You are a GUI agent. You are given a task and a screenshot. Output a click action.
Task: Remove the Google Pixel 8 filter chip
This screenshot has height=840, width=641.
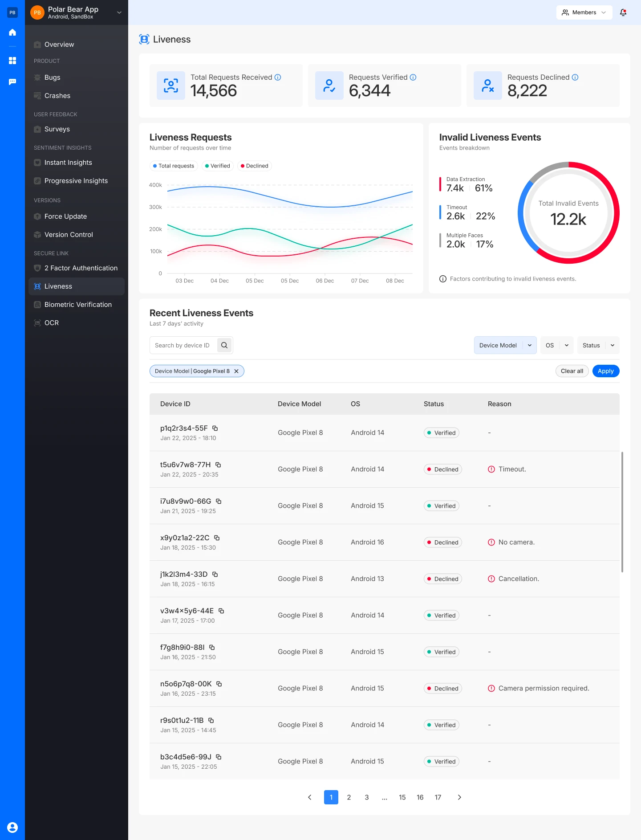pos(236,371)
